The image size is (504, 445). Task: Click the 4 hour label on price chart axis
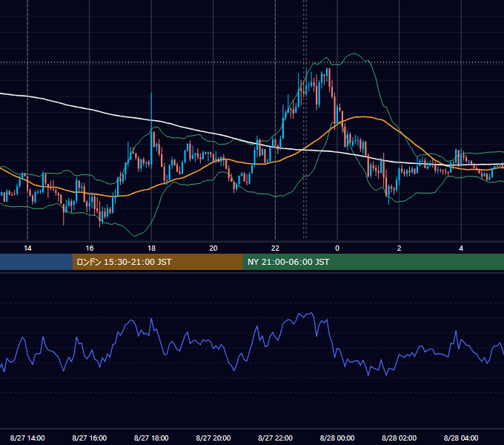point(461,248)
